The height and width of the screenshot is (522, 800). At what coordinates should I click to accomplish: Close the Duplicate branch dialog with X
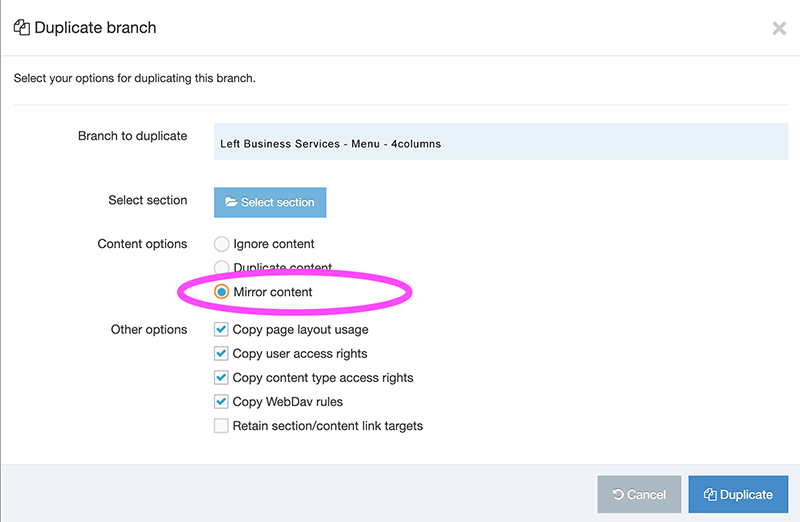(779, 29)
